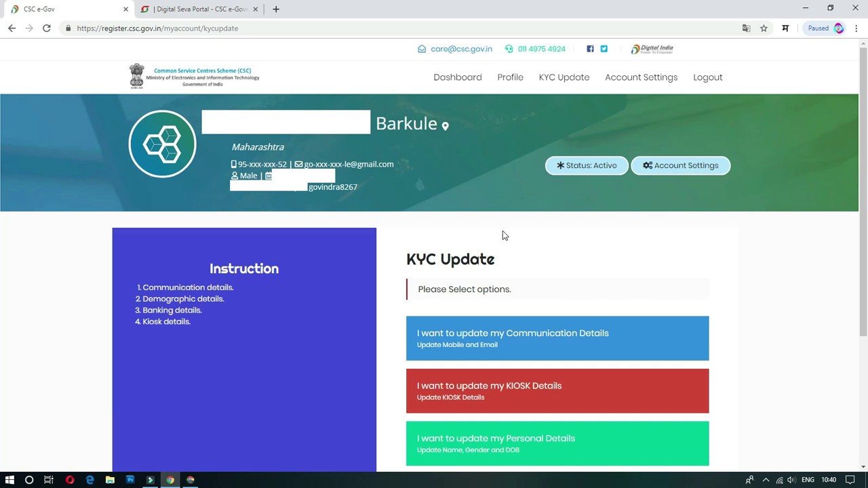Click Logout in the navigation bar
868x488 pixels.
click(708, 77)
